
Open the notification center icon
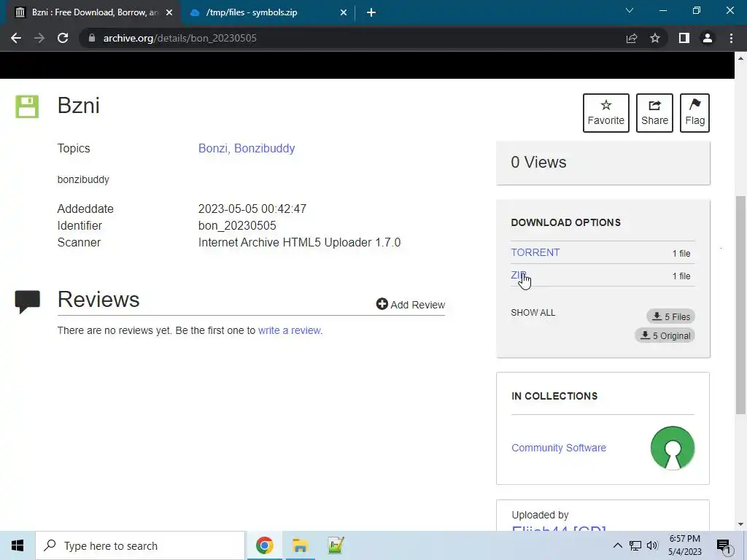(724, 545)
